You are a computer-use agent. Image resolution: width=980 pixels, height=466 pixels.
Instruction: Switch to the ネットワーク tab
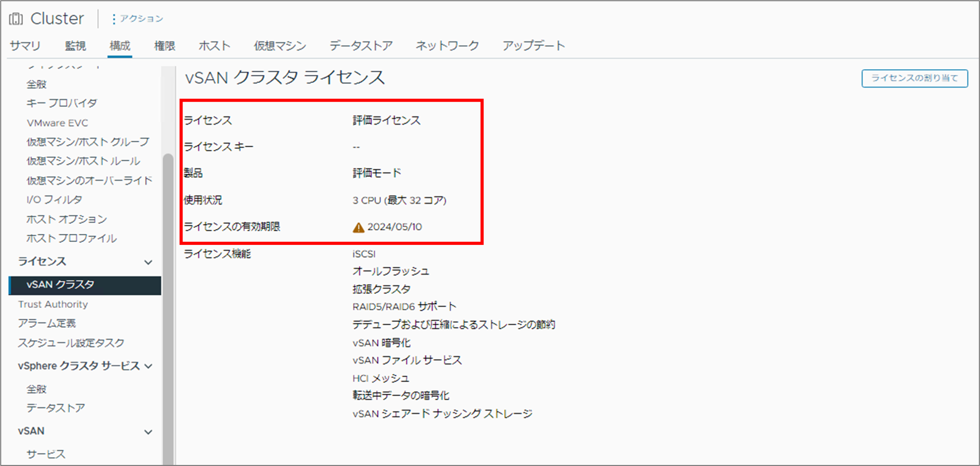(447, 46)
